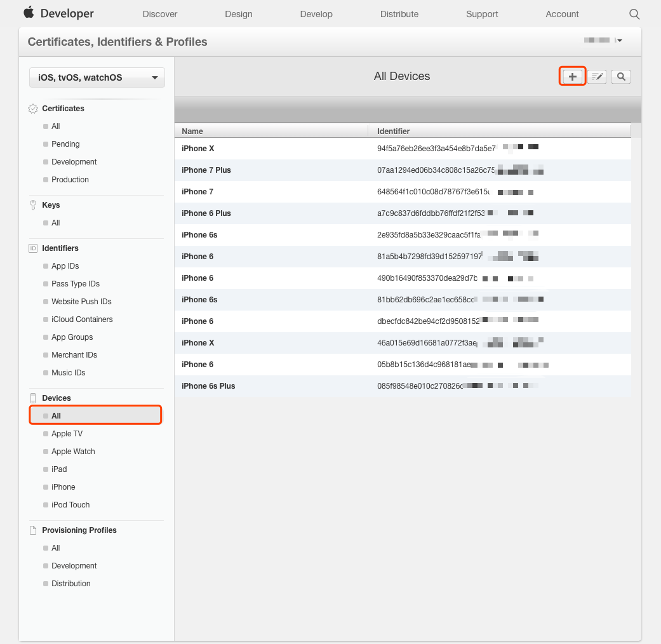The width and height of the screenshot is (661, 644).
Task: Filter devices by Apple Watch
Action: pos(73,452)
